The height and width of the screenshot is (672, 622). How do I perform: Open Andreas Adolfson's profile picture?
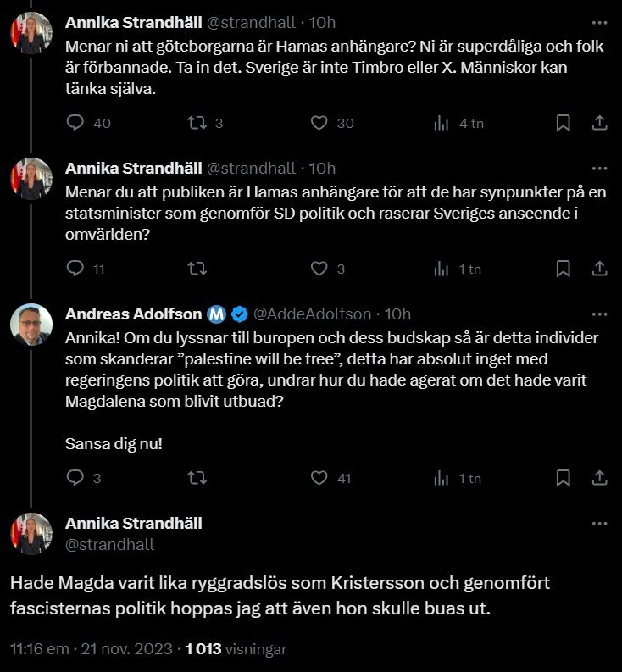point(31,323)
